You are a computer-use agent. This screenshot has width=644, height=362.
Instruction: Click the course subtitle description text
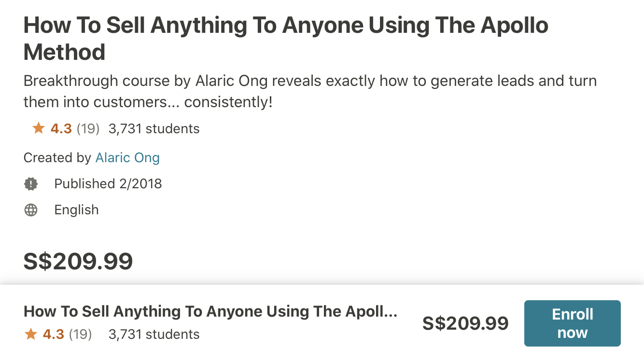[x=310, y=91]
